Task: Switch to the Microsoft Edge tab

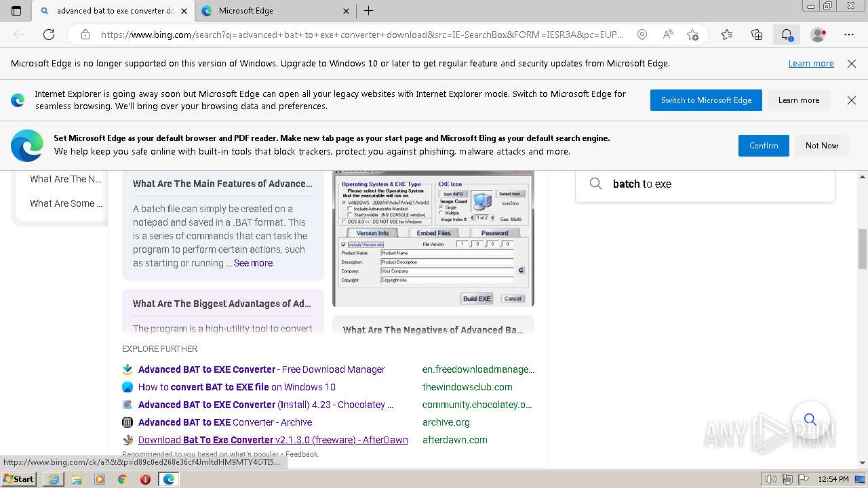Action: pos(275,11)
